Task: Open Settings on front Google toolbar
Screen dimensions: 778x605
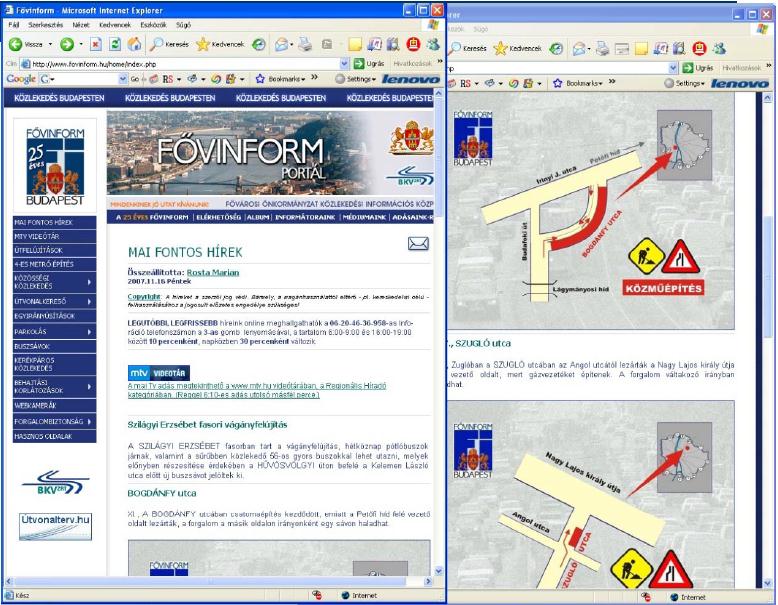Action: click(355, 79)
